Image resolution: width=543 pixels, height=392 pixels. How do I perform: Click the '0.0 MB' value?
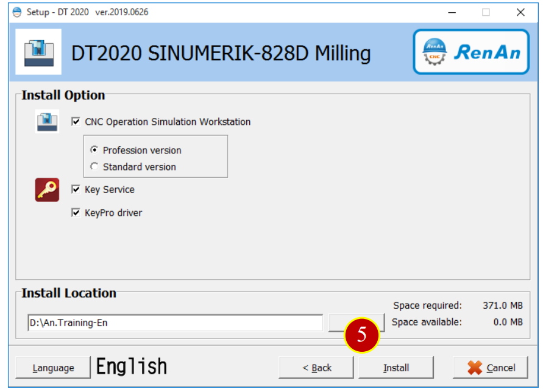click(x=508, y=322)
